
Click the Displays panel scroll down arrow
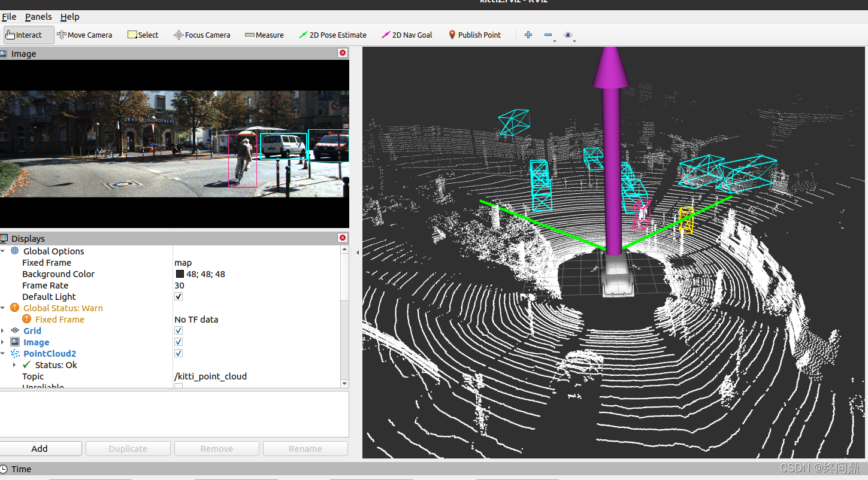point(344,384)
